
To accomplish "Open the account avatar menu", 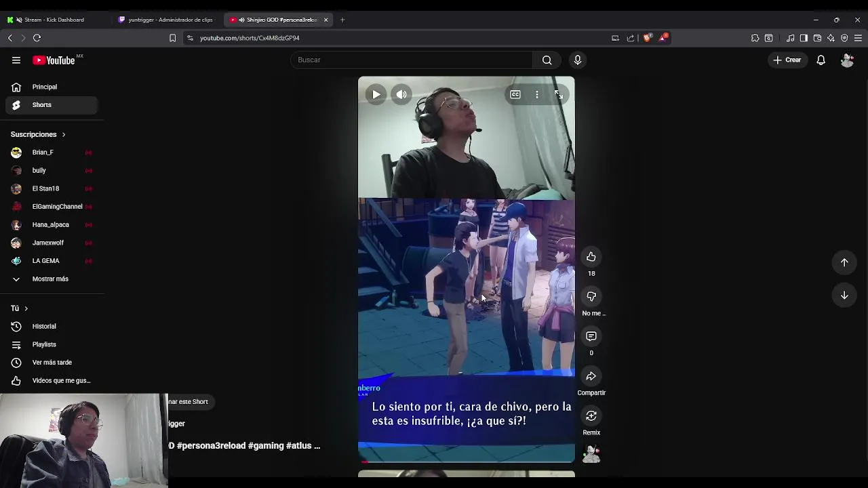I will click(847, 60).
